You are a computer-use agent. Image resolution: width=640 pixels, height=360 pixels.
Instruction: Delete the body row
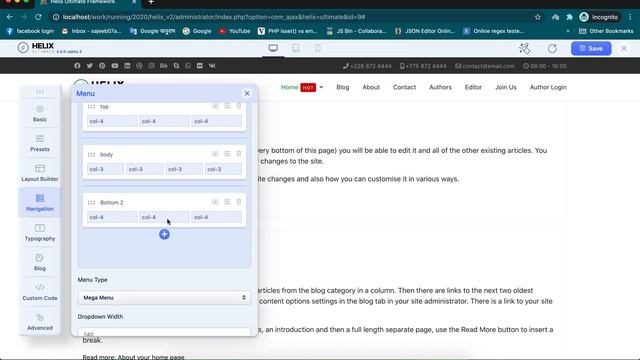coord(239,154)
